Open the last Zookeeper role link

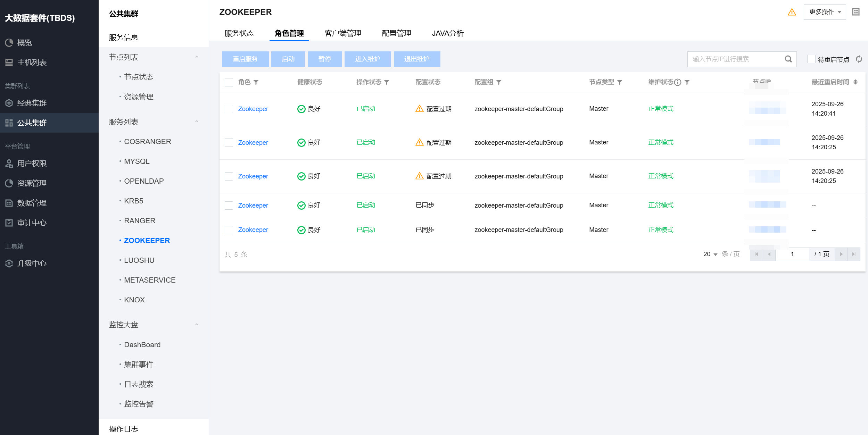[253, 230]
